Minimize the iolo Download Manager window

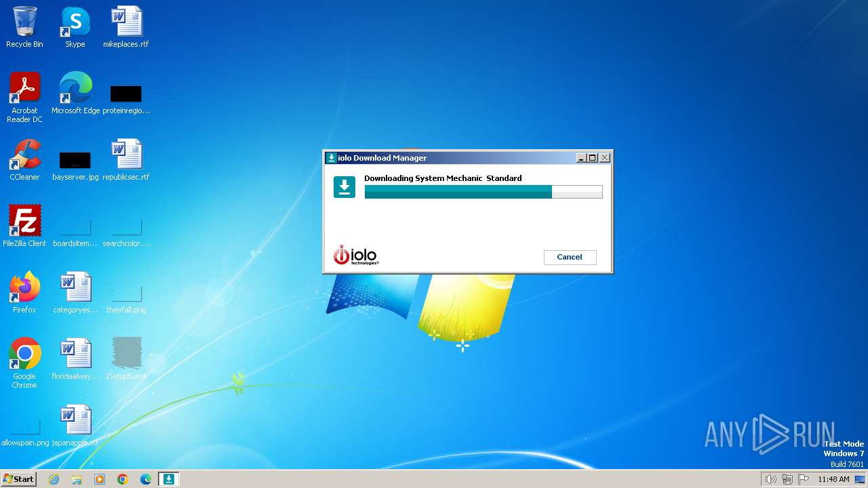581,158
